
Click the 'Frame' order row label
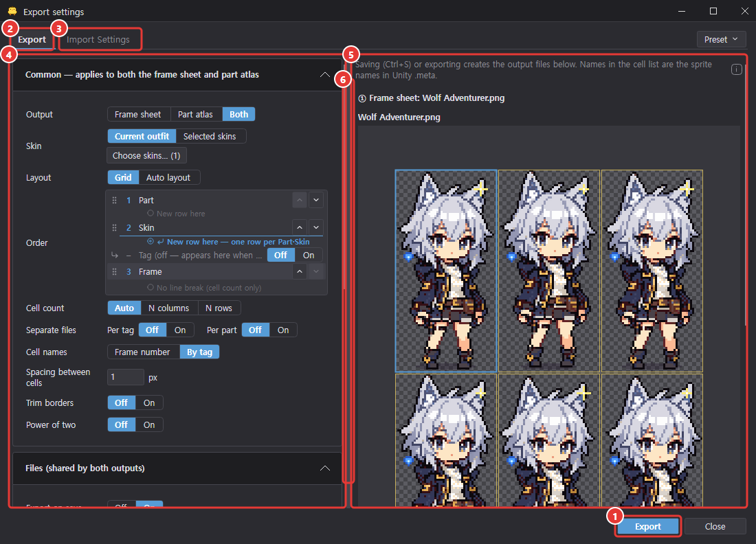tap(151, 272)
